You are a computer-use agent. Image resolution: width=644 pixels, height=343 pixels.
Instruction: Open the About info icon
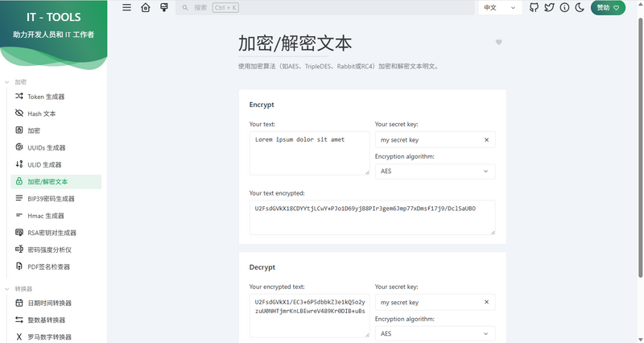565,7
